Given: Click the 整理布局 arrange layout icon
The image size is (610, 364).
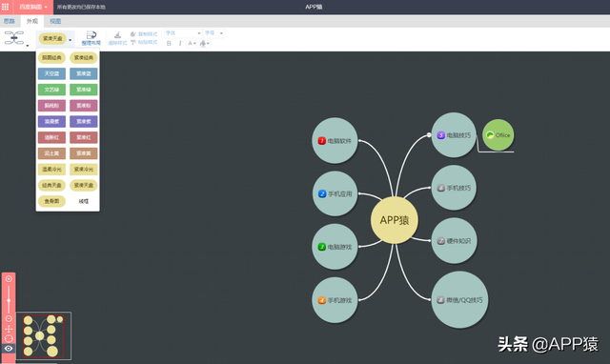Looking at the screenshot, I should (x=91, y=35).
